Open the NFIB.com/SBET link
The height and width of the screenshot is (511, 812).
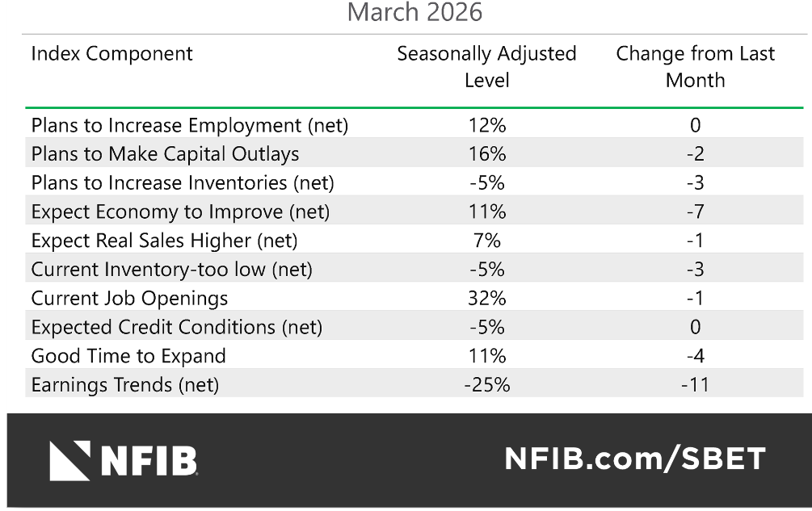pos(634,459)
